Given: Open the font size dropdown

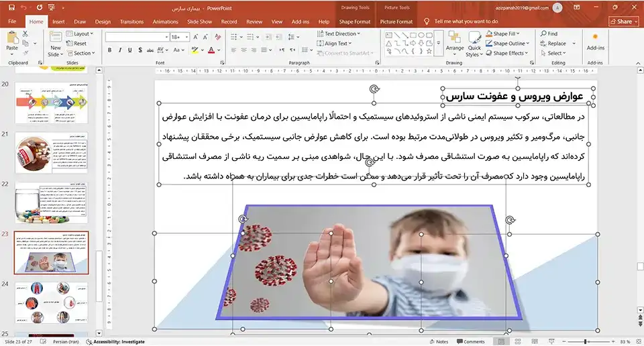Looking at the screenshot, I should tap(187, 37).
